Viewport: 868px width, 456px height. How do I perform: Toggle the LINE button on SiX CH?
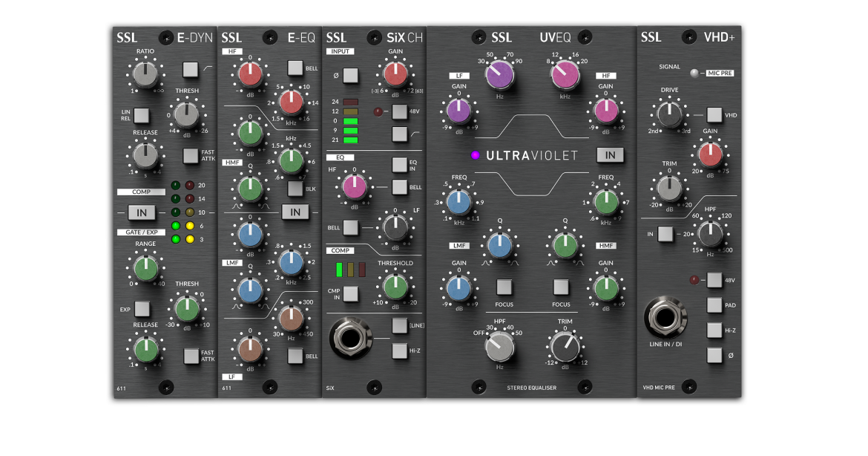399,325
